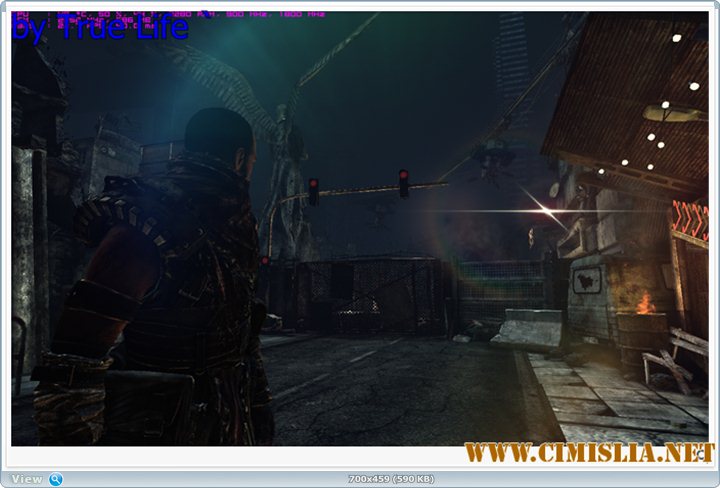Open the WWW.CIMISLIA.NET watermark link
The width and height of the screenshot is (720, 488).
(x=589, y=453)
